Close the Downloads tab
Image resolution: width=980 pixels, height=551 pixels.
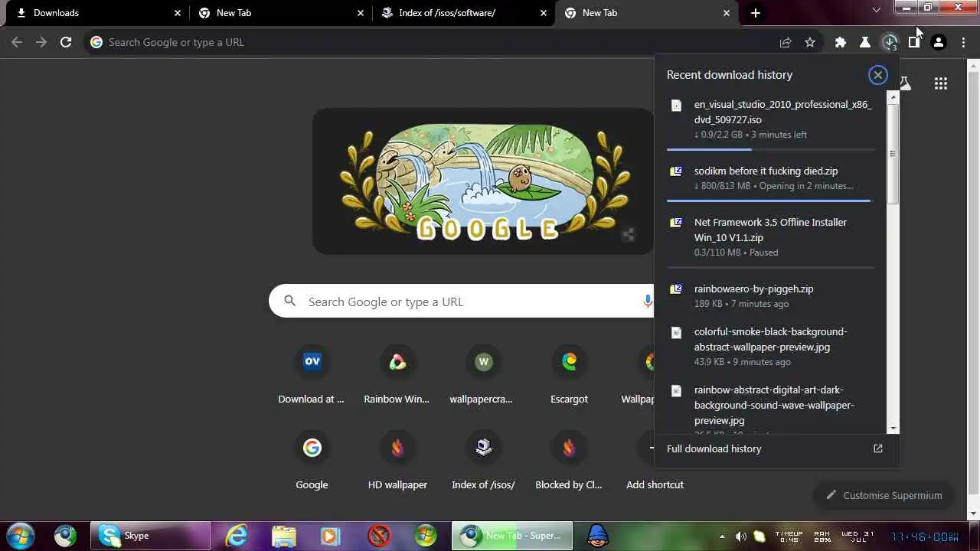tap(178, 13)
